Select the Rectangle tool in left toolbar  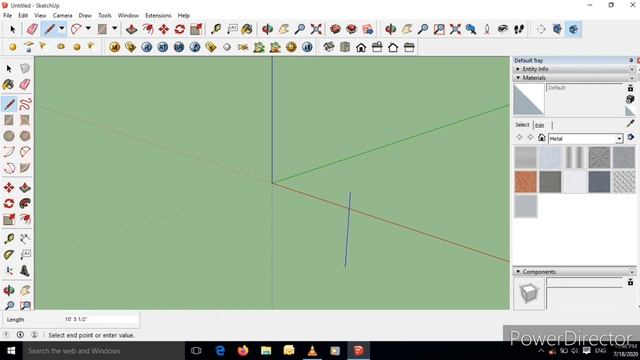pyautogui.click(x=9, y=120)
